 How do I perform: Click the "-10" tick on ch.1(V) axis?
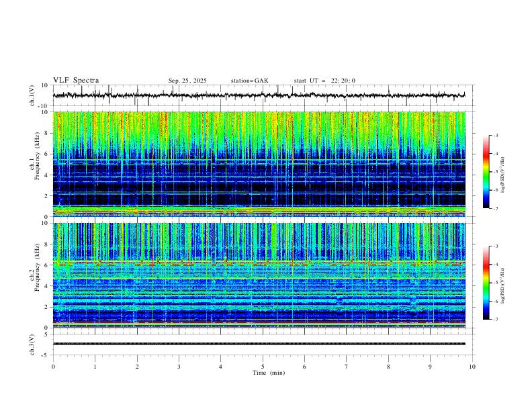point(44,106)
